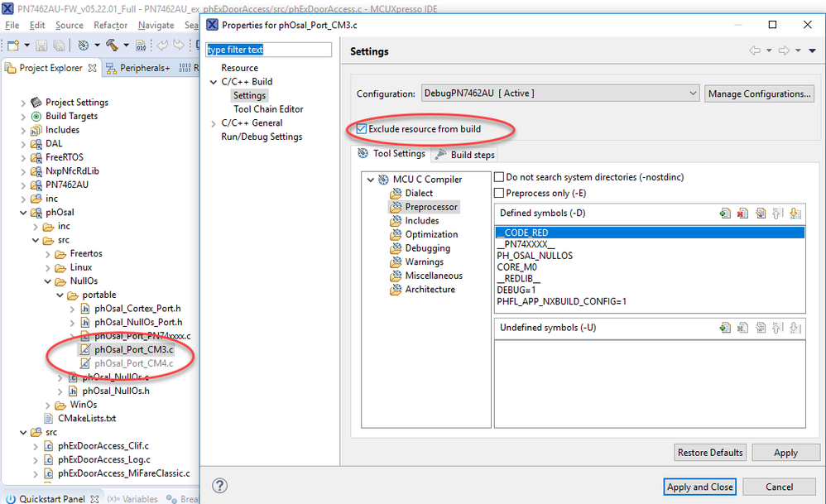Click the type filter text field
This screenshot has height=504, width=826.
269,50
